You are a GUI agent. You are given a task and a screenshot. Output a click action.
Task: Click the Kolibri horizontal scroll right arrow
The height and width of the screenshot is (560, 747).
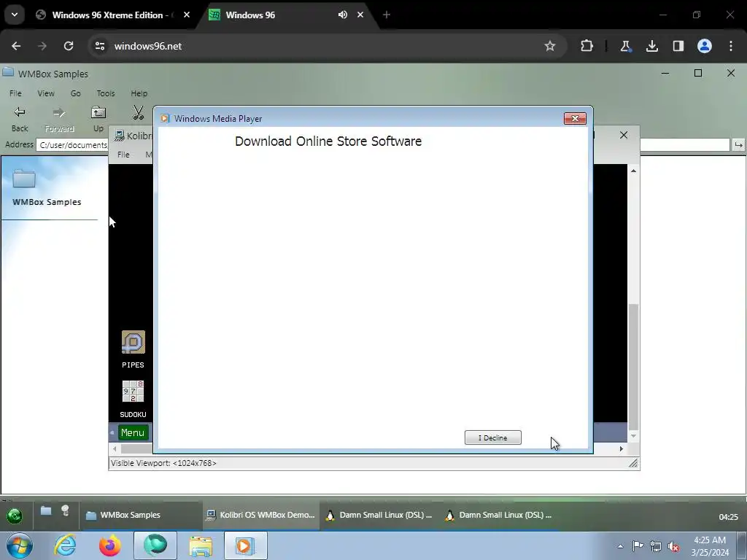point(621,448)
